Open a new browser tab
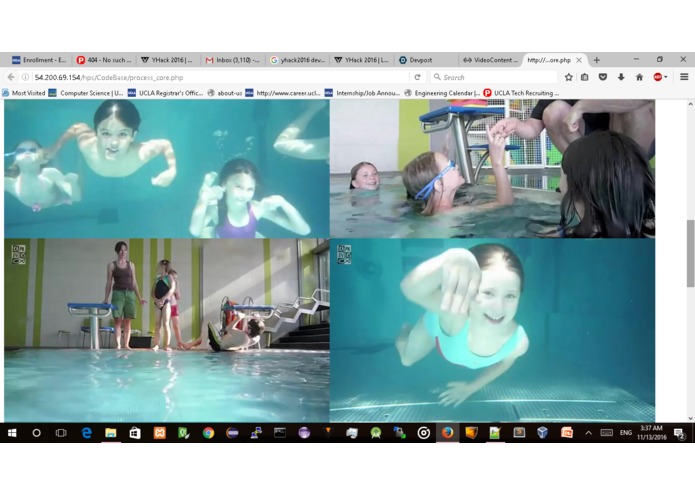Image resolution: width=695 pixels, height=494 pixels. point(597,60)
